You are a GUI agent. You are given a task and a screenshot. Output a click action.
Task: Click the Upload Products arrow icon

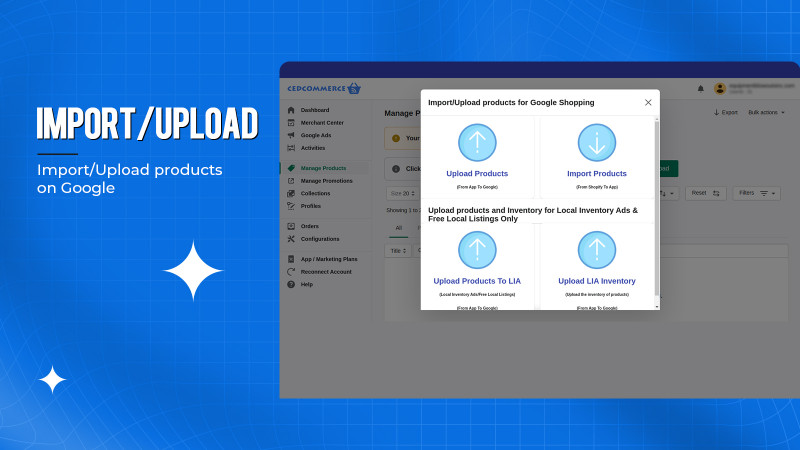click(x=477, y=143)
